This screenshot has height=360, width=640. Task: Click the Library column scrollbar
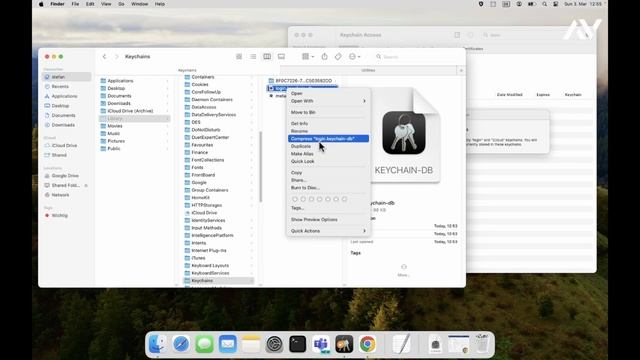pyautogui.click(x=260, y=167)
